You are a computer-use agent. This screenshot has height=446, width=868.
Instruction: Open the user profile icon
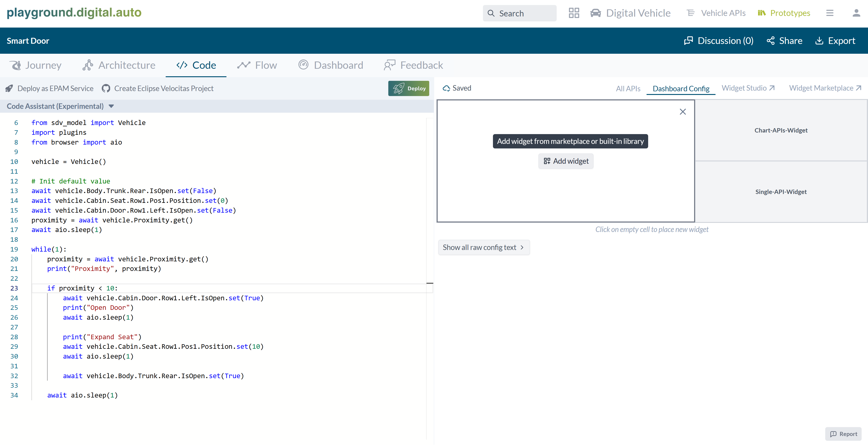click(x=856, y=13)
